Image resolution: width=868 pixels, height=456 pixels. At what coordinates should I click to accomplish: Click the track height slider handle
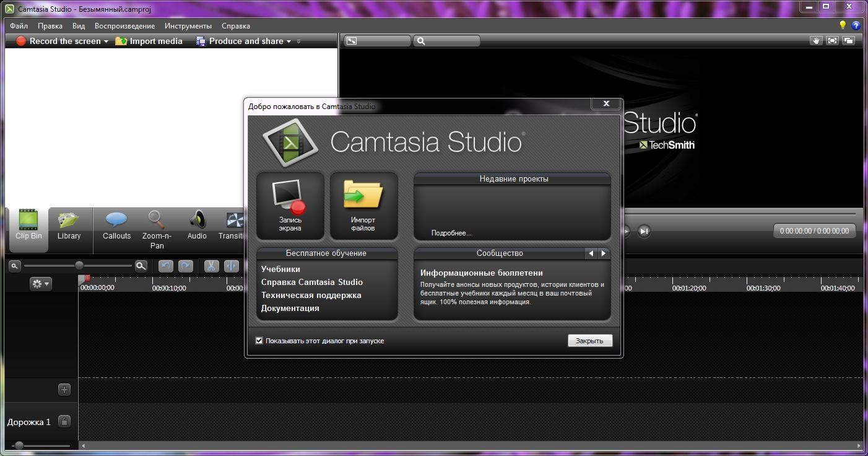[x=19, y=445]
